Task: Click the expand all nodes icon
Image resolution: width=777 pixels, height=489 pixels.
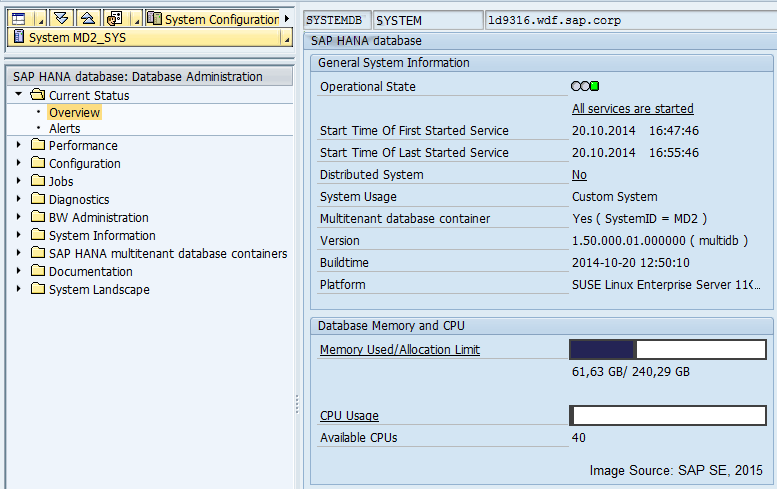Action: pos(60,18)
